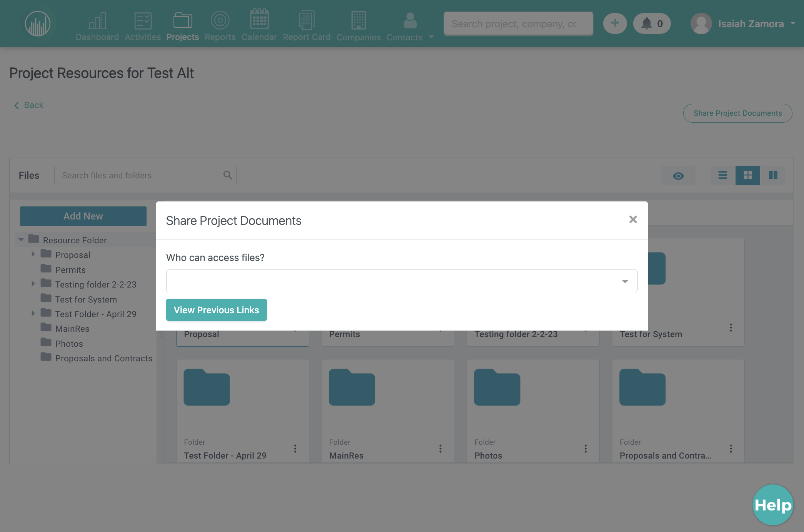Focus the Search files and folders field
804x532 pixels.
click(145, 175)
